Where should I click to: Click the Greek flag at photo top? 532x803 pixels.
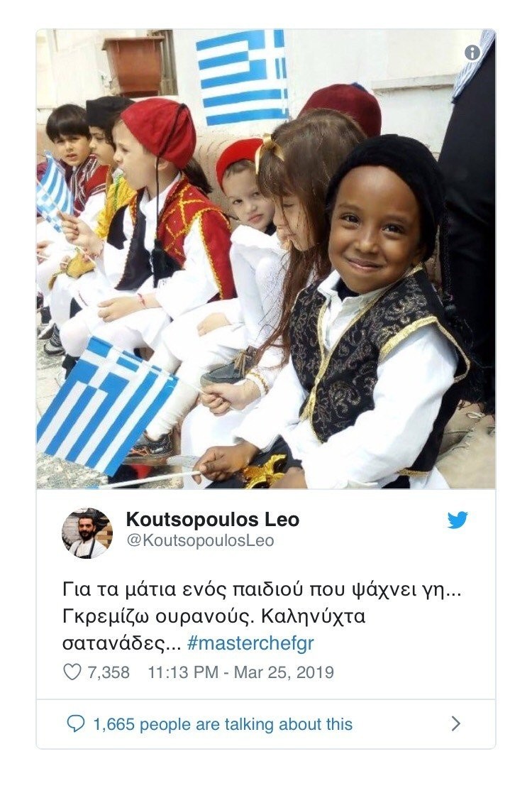[243, 77]
